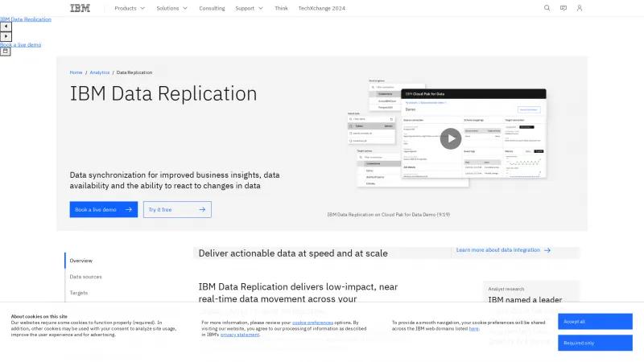Open the search icon in header
This screenshot has width=644, height=362.
coord(547,8)
